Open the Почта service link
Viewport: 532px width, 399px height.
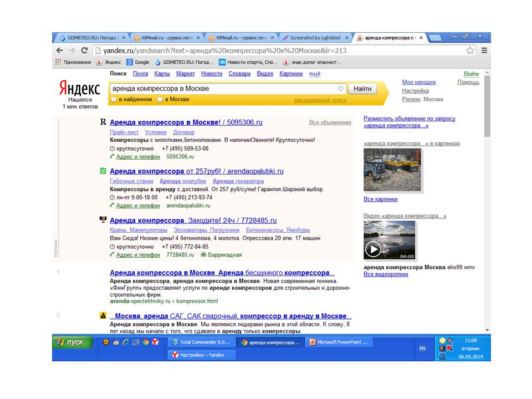(x=140, y=74)
